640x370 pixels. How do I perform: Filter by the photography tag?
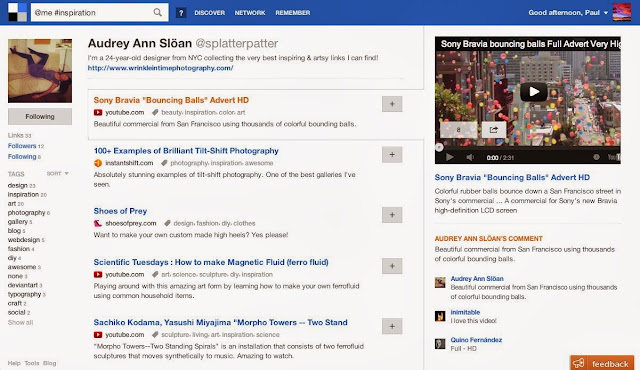coord(27,213)
